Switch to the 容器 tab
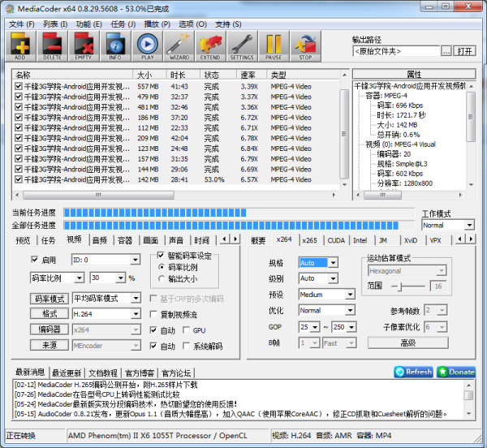This screenshot has height=448, width=487. pos(125,240)
